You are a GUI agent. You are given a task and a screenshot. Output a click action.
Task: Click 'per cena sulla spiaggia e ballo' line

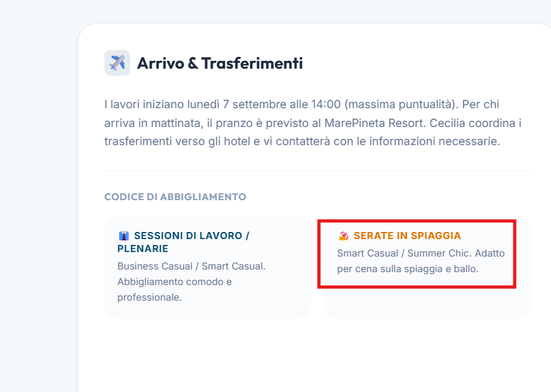[408, 269]
